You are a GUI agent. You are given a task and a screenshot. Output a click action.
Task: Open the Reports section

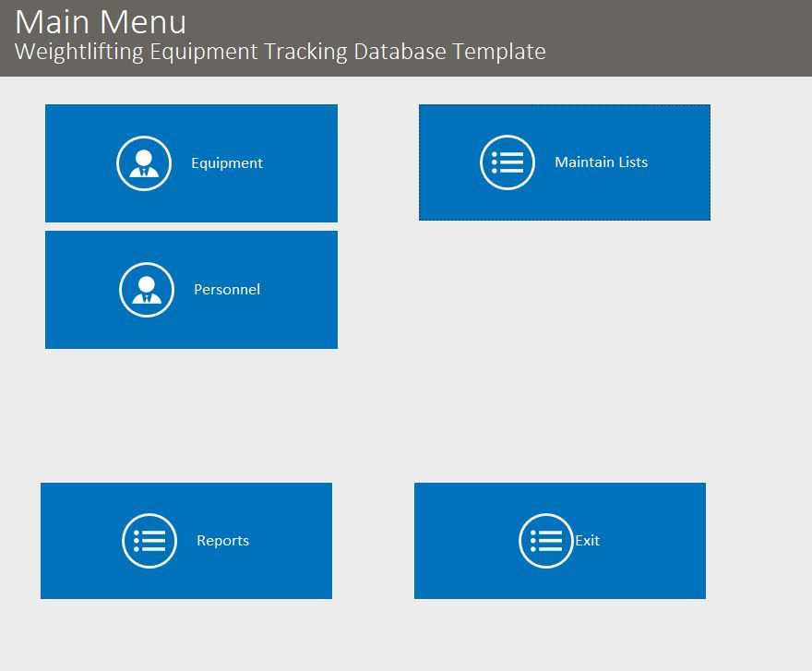click(x=186, y=541)
